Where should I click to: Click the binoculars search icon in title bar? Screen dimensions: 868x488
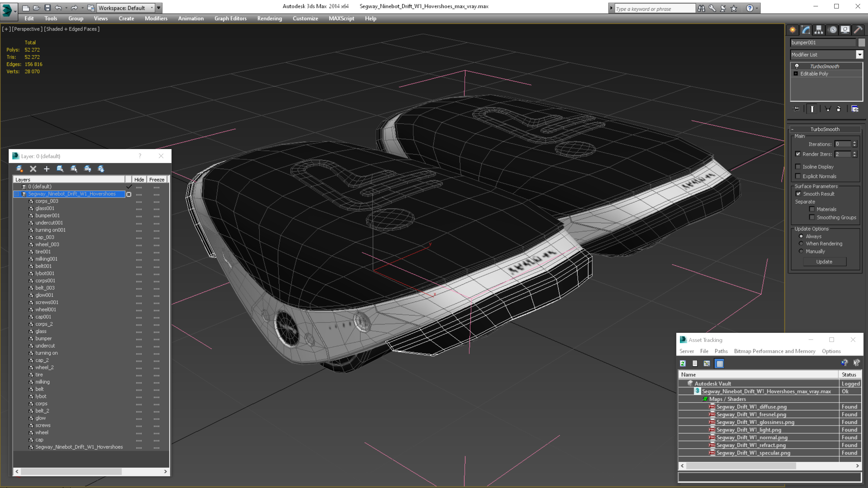click(701, 8)
